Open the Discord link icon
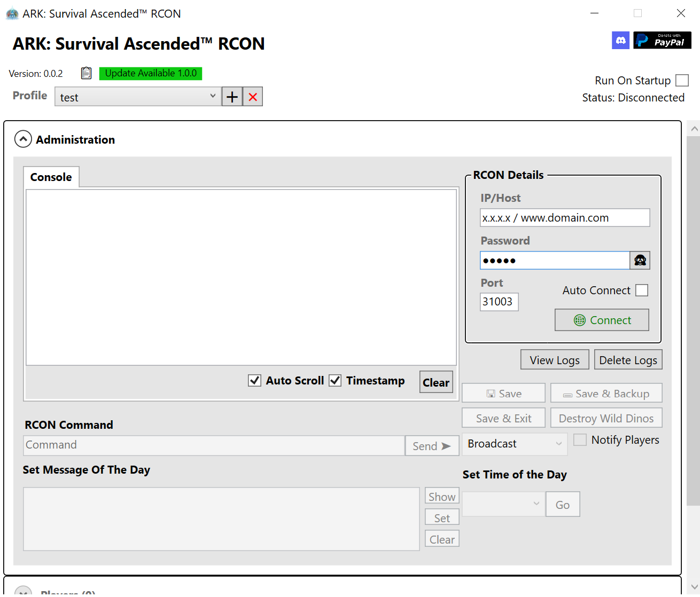700x597 pixels. tap(620, 40)
